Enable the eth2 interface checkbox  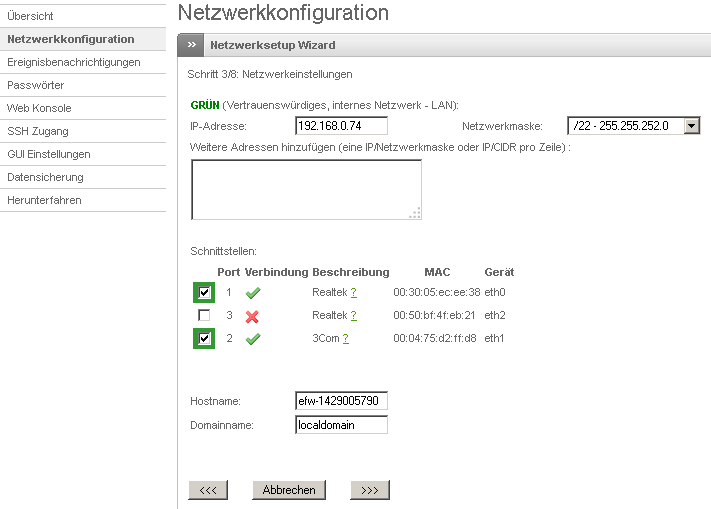(205, 316)
